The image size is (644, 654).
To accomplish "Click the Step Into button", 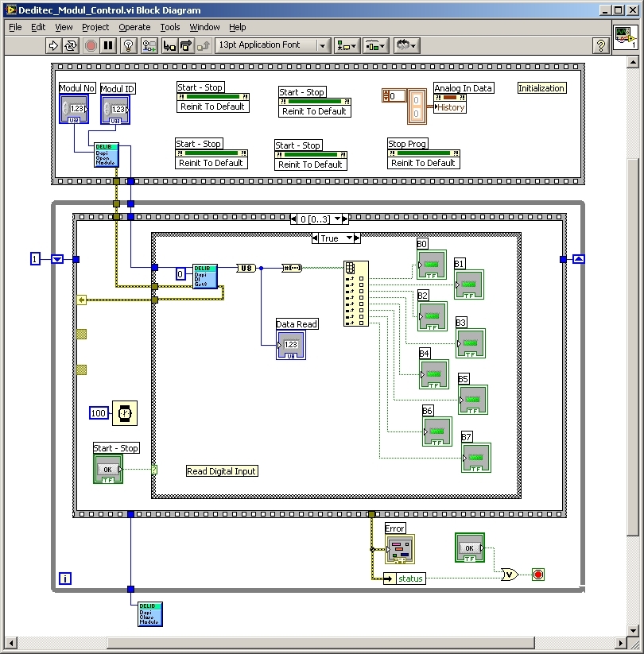I will [x=169, y=45].
